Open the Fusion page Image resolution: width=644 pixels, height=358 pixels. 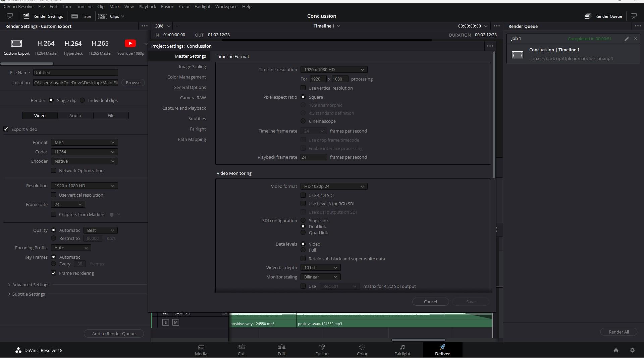tap(322, 350)
